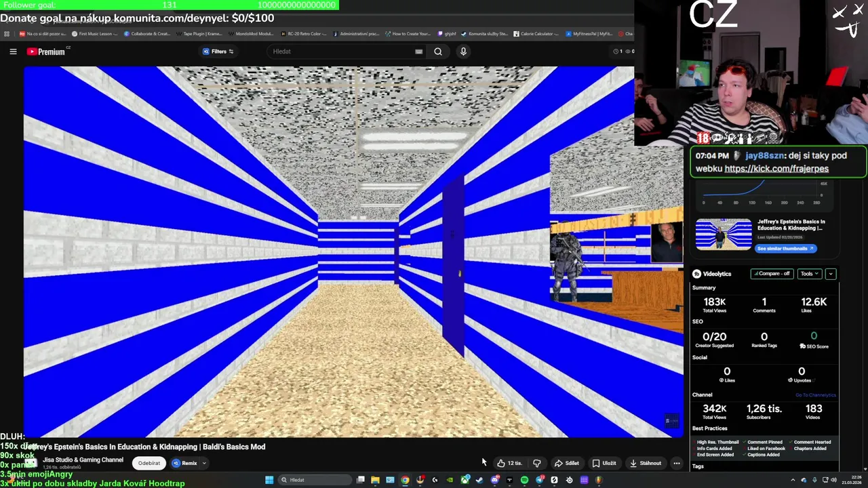The height and width of the screenshot is (488, 868).
Task: Open Discord from the taskbar
Action: click(x=494, y=480)
